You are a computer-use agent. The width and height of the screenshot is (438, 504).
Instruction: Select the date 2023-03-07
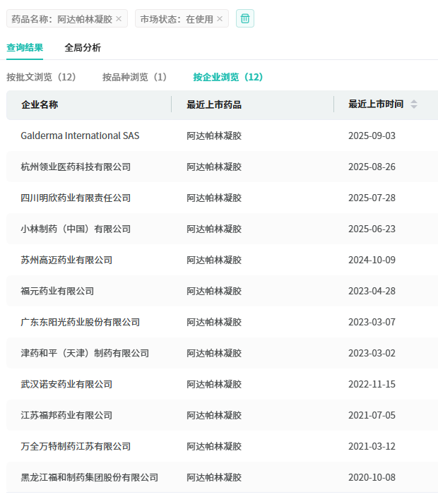372,322
